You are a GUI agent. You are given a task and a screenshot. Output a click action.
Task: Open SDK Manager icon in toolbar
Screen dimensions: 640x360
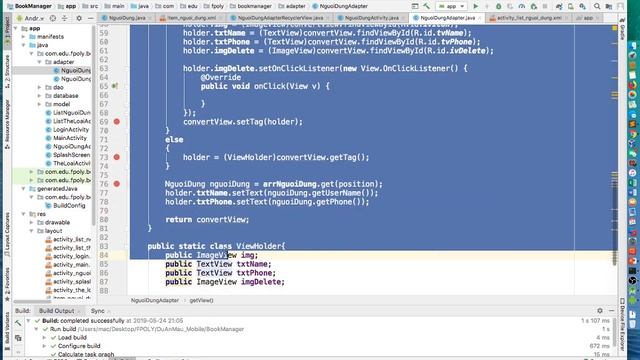582,6
